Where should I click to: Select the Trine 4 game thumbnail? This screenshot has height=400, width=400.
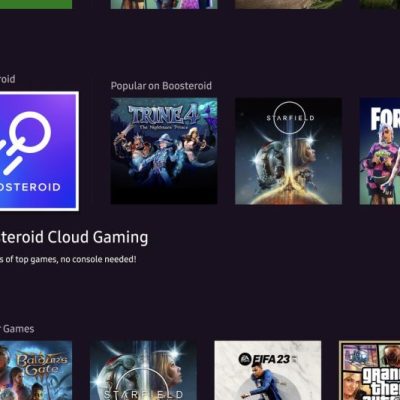click(x=164, y=151)
